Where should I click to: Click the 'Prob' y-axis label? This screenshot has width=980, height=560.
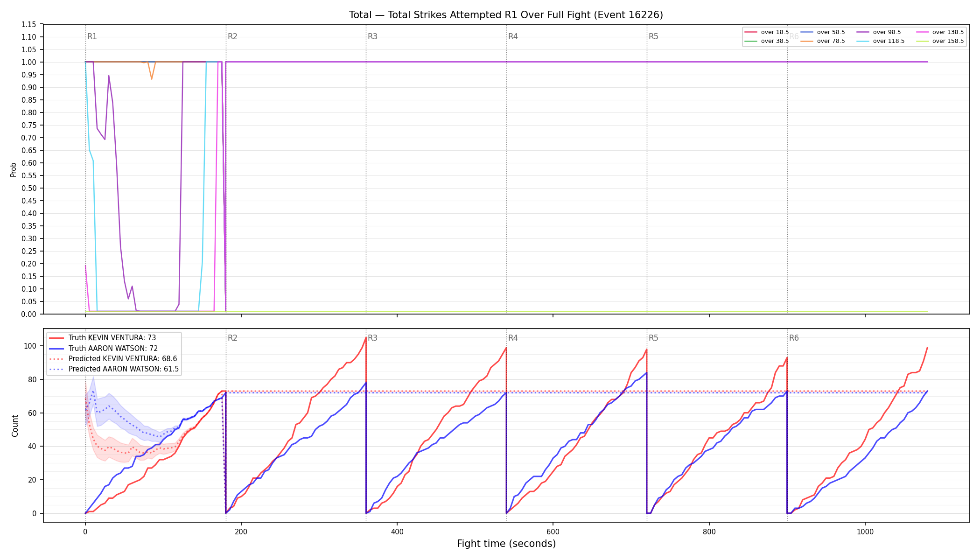pyautogui.click(x=14, y=169)
